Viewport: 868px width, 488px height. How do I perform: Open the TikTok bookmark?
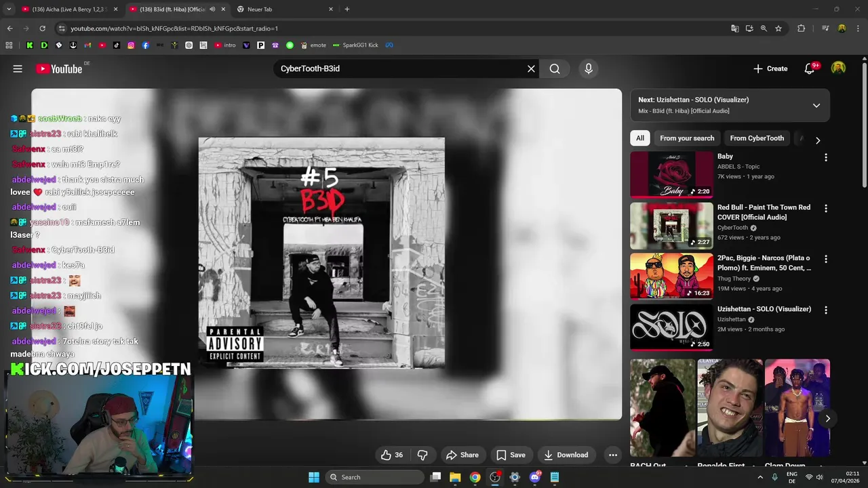pos(117,45)
